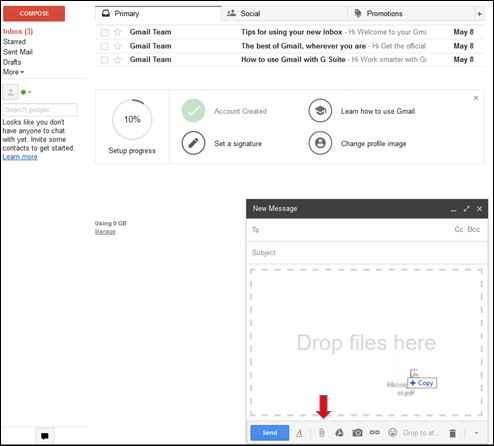This screenshot has width=494, height=446.
Task: Click the chat bubble icon at bottom left
Action: pyautogui.click(x=45, y=436)
